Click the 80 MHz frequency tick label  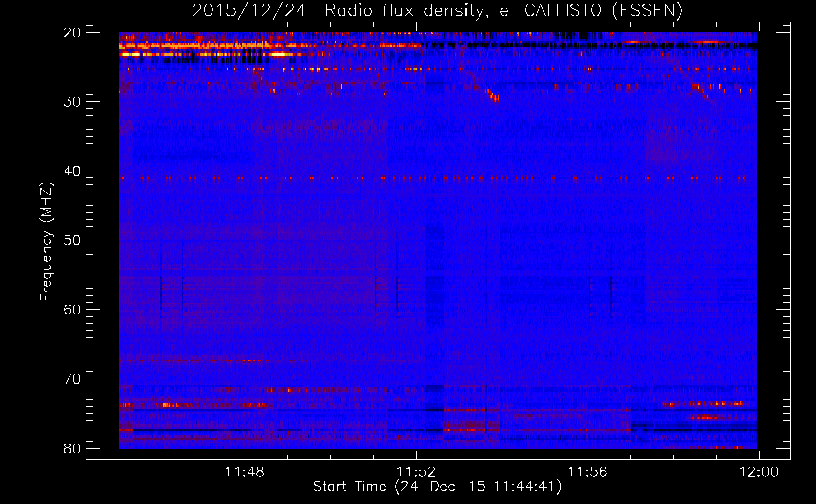73,449
